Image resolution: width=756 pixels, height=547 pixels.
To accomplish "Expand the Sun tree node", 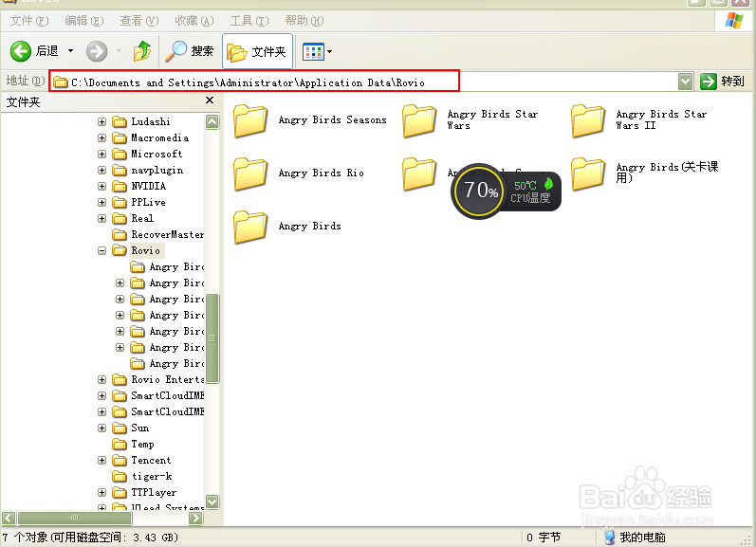I will (x=101, y=428).
